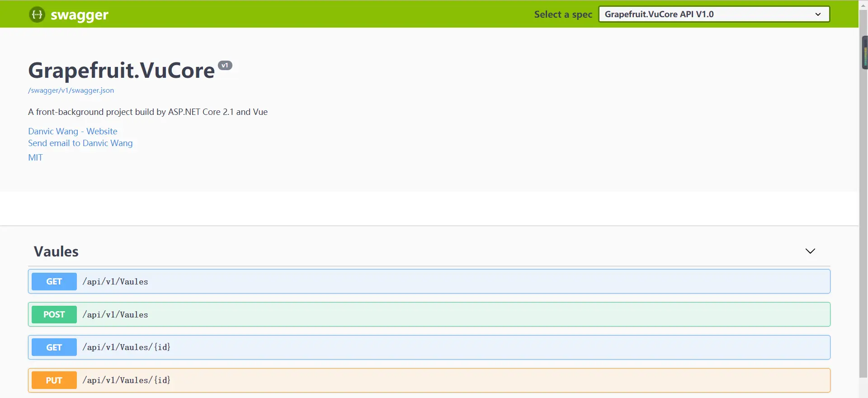Expand POST /api/v1/Vaules operation
Screen dimensions: 868x398
click(x=429, y=314)
